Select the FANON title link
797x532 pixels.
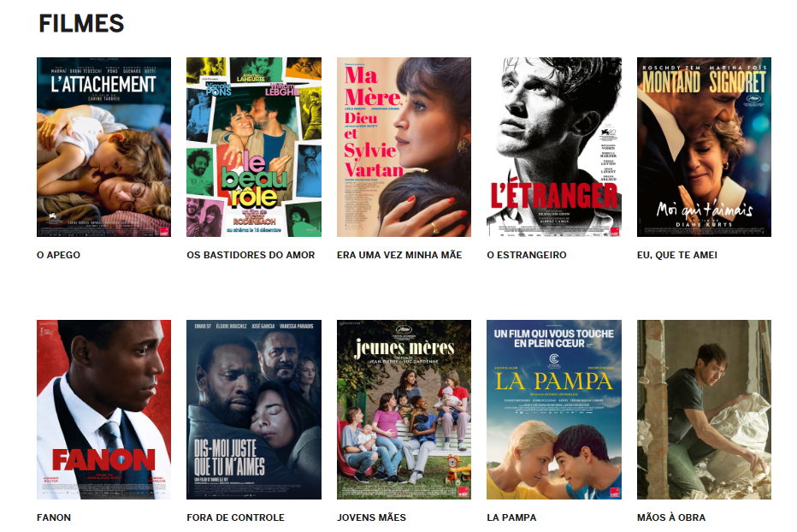click(x=54, y=517)
